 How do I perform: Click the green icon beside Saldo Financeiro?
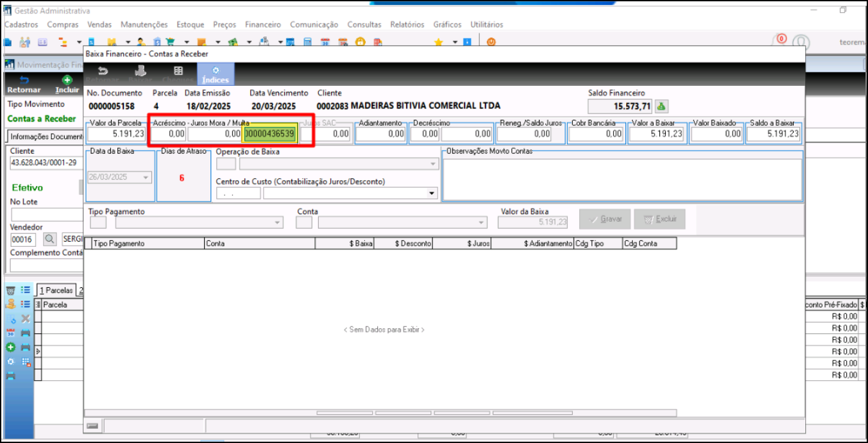[x=662, y=106]
